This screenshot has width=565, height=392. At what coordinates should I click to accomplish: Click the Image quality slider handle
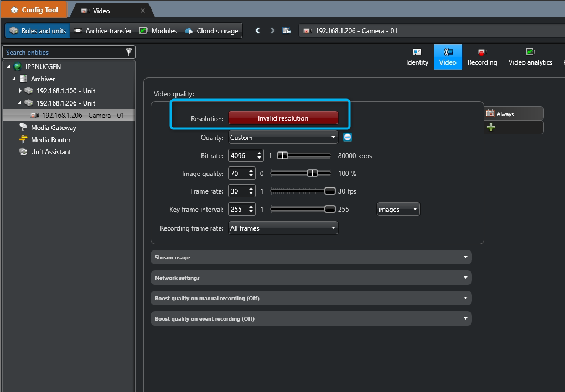(312, 173)
